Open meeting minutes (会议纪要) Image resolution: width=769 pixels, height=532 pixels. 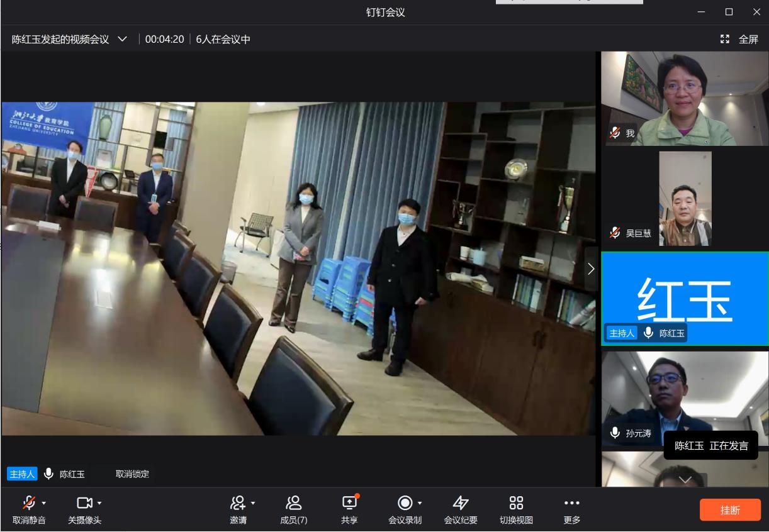pos(461,502)
